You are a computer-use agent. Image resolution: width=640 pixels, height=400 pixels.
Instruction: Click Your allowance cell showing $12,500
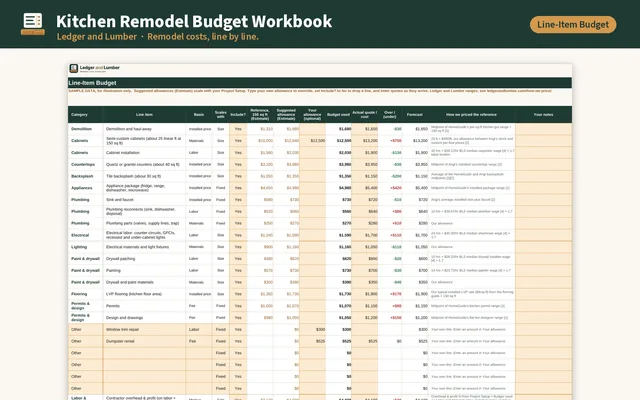(x=312, y=141)
